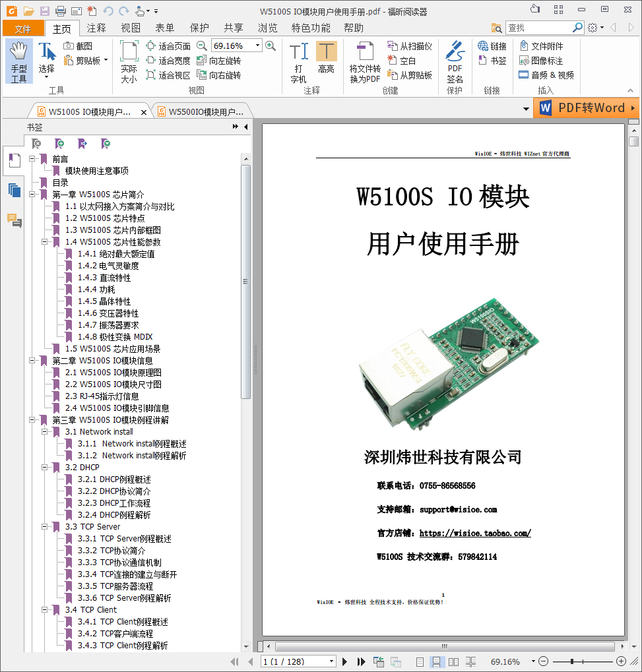Collapse the 第二章 W5100S IO模块信息 node

(32, 361)
